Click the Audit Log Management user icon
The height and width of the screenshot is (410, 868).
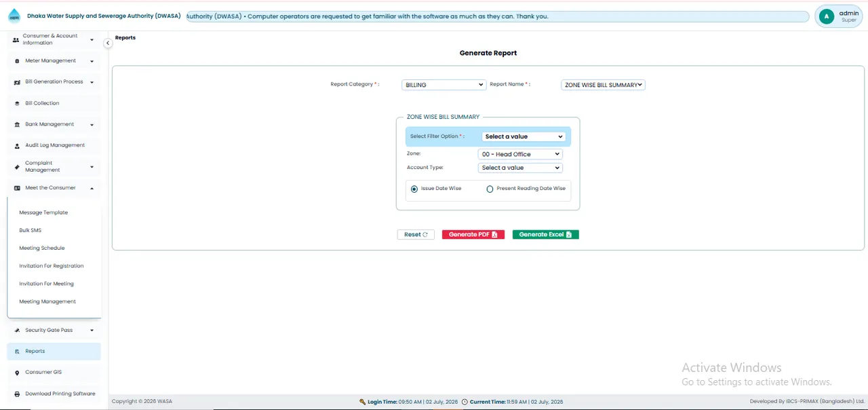click(x=17, y=146)
